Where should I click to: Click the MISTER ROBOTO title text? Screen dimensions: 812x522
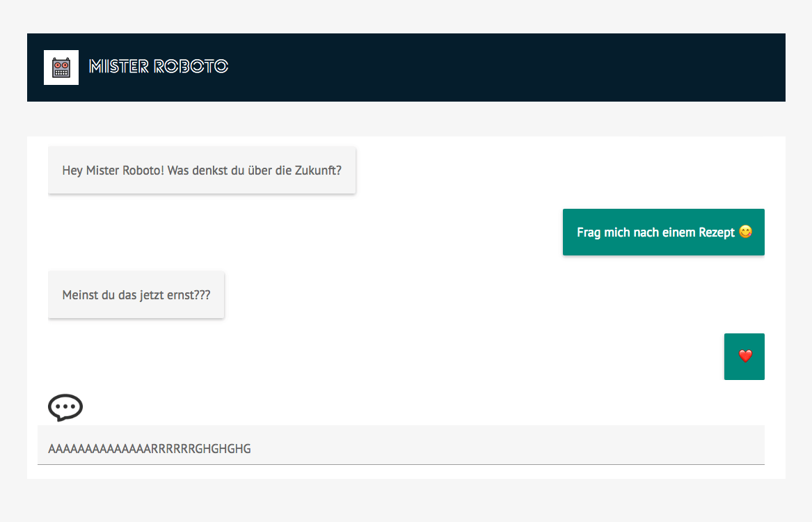(159, 66)
